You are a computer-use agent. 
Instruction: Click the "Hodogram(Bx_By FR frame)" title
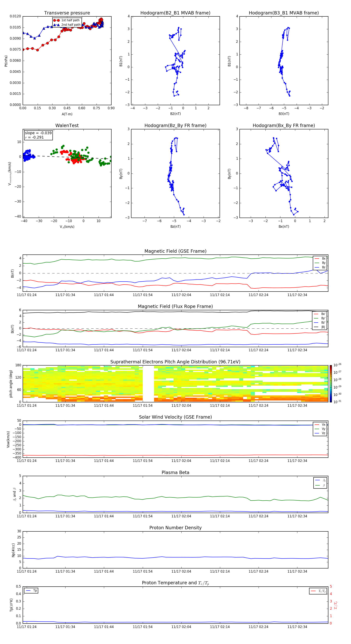click(284, 125)
